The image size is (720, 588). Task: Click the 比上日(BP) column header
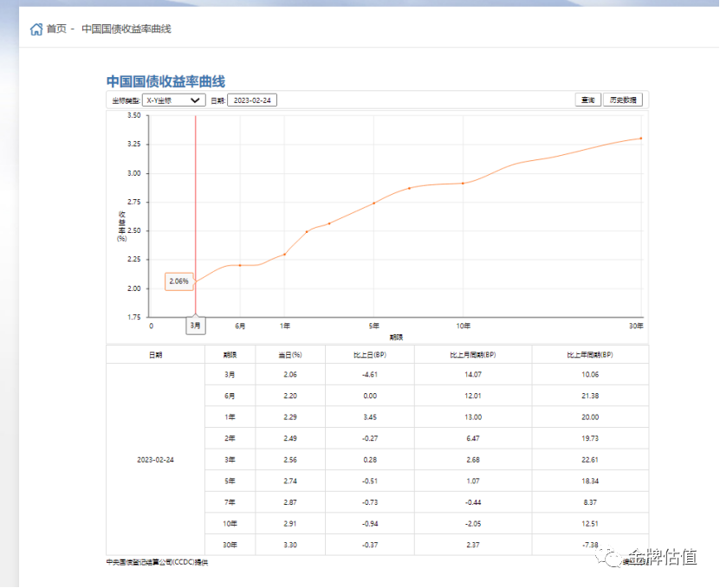(370, 355)
